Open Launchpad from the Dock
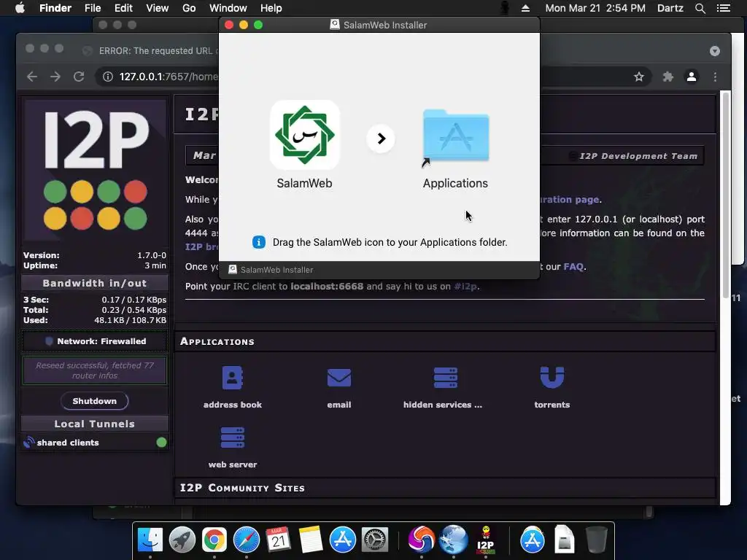 click(x=182, y=540)
